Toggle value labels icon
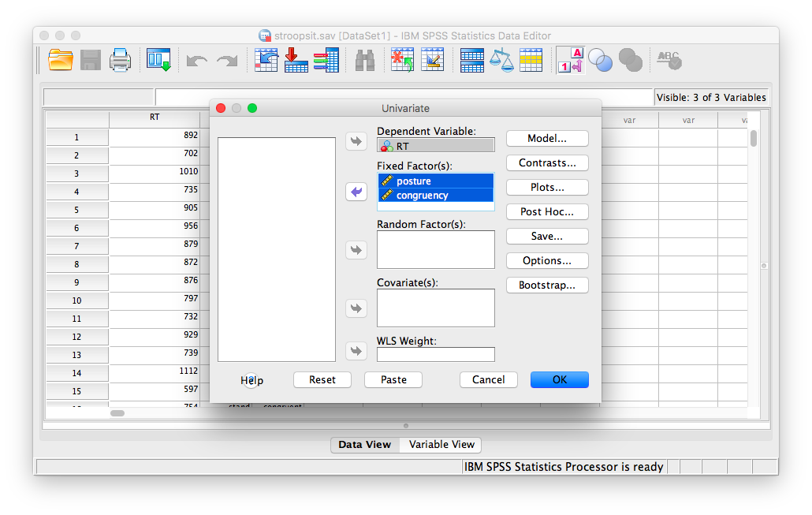 coord(571,60)
